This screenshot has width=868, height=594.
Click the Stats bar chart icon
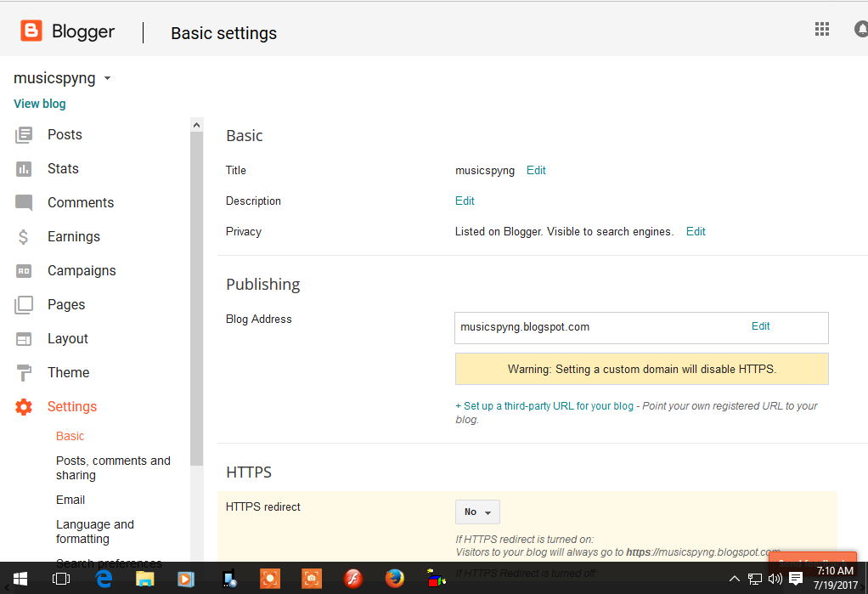tap(24, 169)
